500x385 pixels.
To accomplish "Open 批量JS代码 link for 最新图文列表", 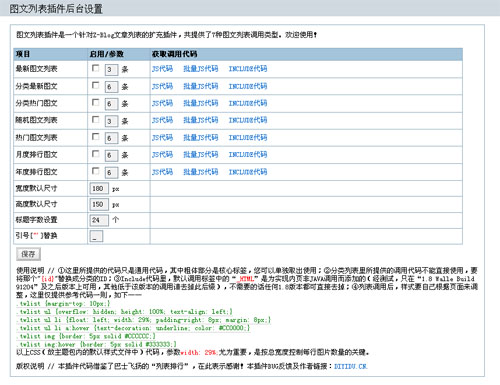I will pos(201,69).
